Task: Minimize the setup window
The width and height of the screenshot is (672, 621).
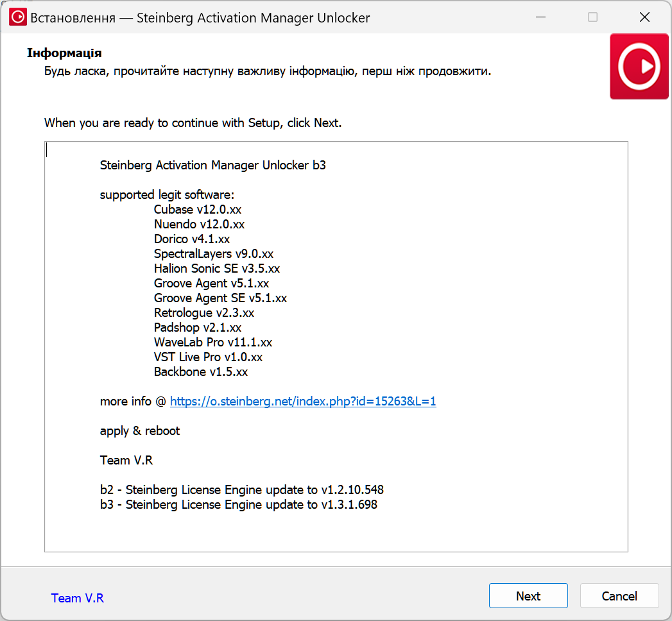Action: (540, 17)
